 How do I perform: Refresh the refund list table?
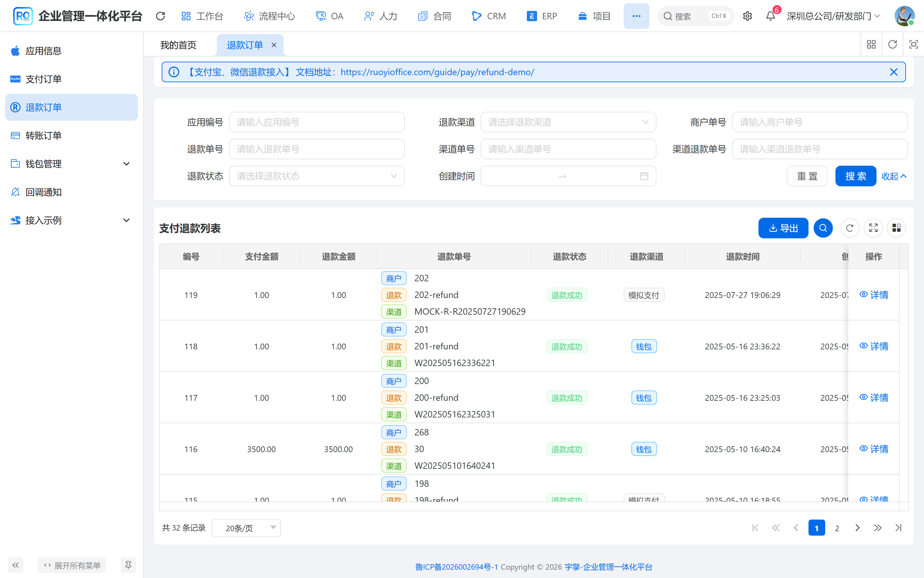[850, 228]
